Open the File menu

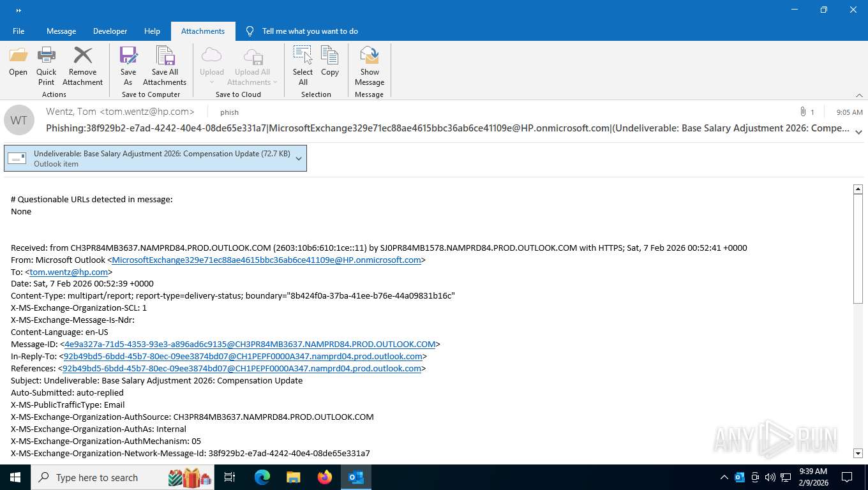click(19, 31)
